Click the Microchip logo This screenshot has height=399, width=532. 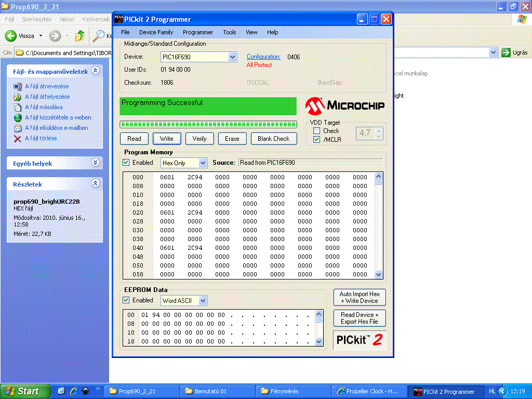tap(345, 106)
